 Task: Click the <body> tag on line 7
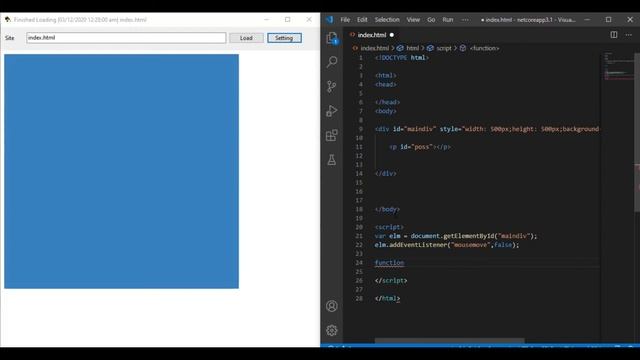[x=386, y=111]
